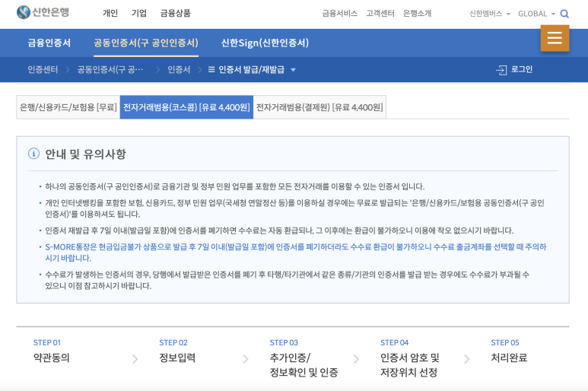This screenshot has height=391, width=588.
Task: Go to 고객센터
Action: 380,14
